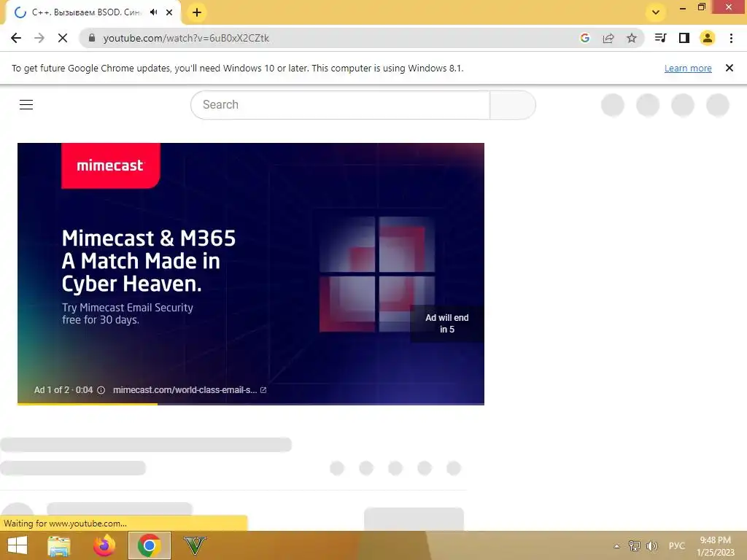Open the green V application on taskbar
747x560 pixels.
pos(195,545)
